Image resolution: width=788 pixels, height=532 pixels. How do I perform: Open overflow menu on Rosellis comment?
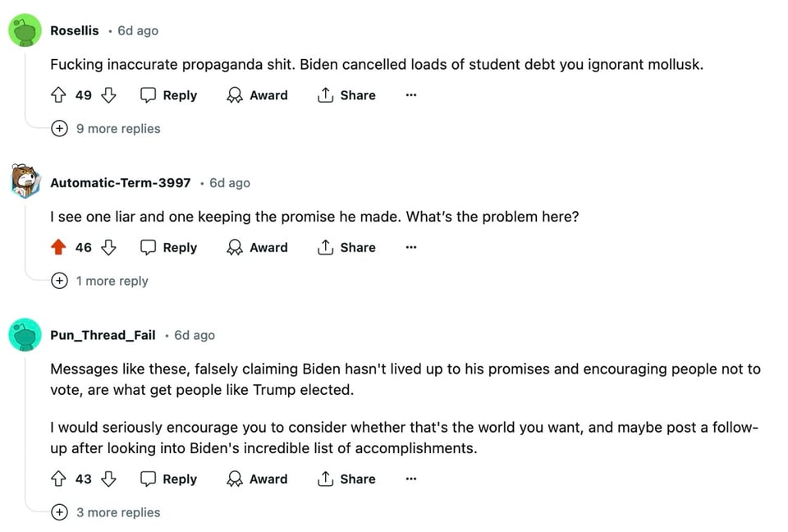(x=411, y=95)
